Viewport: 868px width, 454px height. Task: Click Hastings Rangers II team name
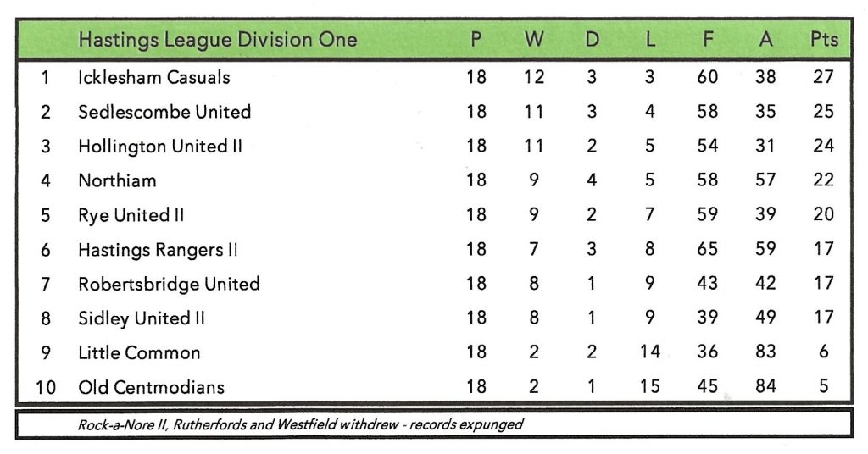[158, 250]
